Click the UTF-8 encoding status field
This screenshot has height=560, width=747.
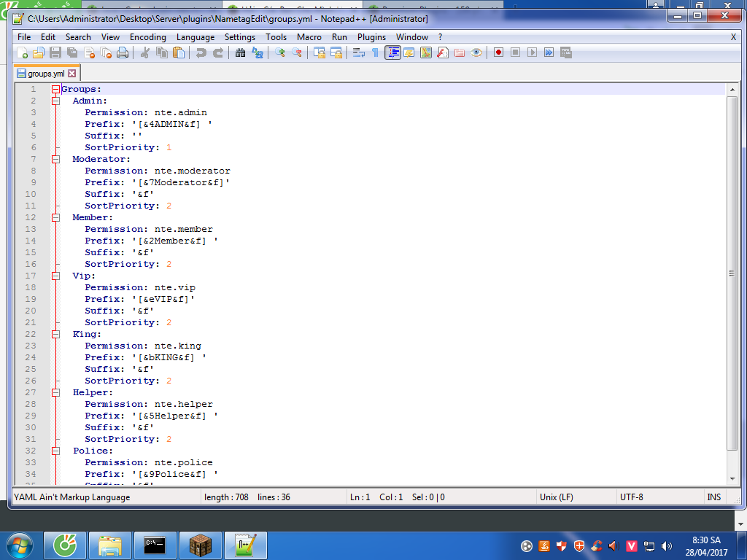[632, 497]
